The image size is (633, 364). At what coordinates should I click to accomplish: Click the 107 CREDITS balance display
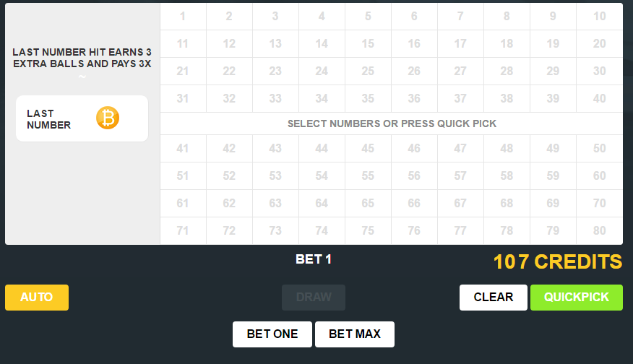[557, 261]
